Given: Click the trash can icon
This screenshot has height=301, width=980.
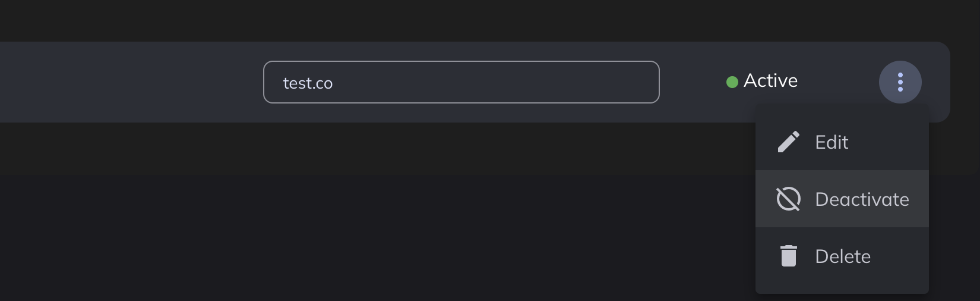Looking at the screenshot, I should 788,256.
